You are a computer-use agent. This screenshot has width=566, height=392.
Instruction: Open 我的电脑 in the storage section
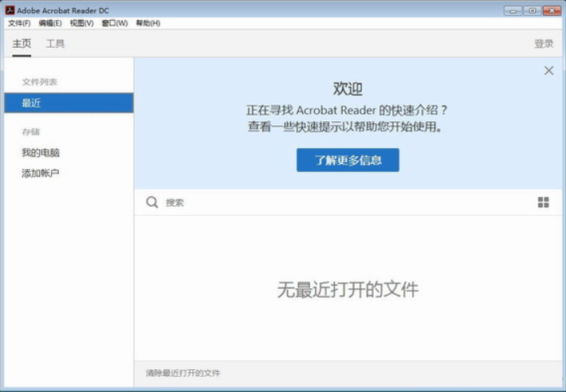point(41,152)
